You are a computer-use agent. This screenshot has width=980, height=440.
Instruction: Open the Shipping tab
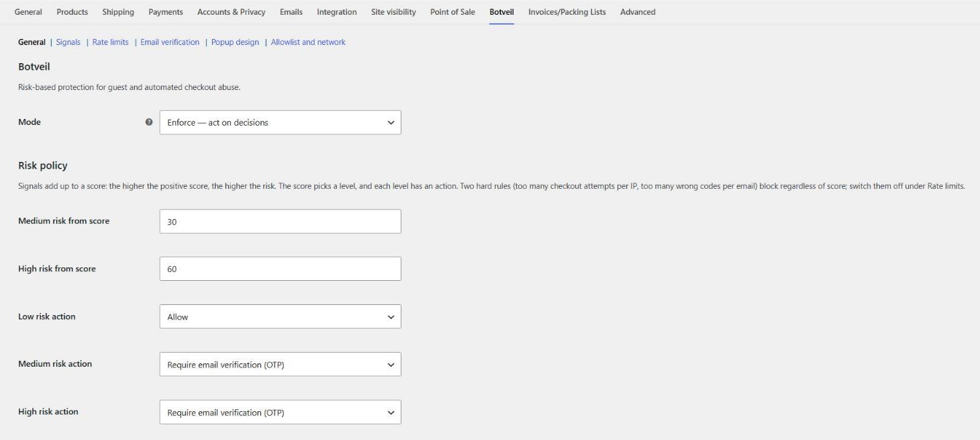coord(118,12)
